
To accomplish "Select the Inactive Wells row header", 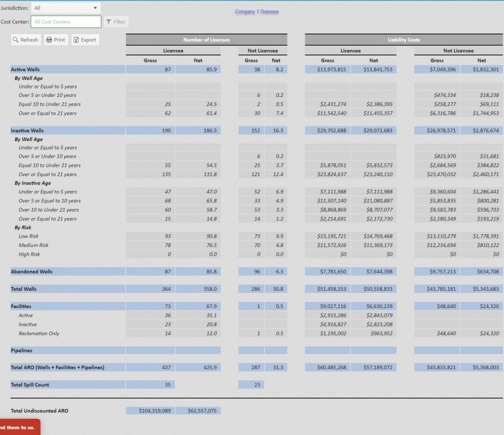I will 27,130.
